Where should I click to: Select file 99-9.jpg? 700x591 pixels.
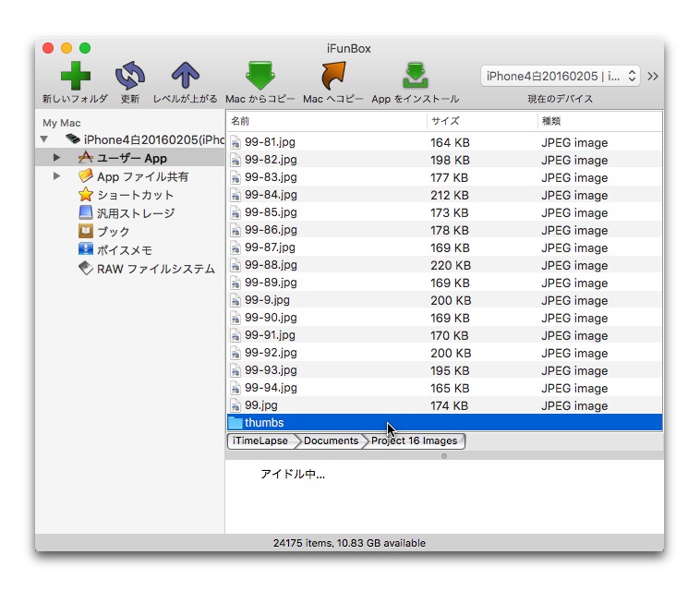444,300
